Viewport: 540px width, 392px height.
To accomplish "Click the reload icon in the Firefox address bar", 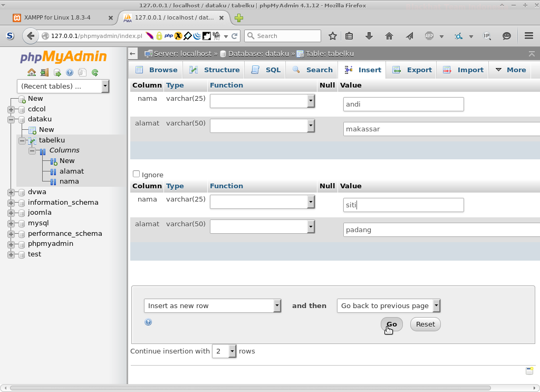I will click(233, 36).
